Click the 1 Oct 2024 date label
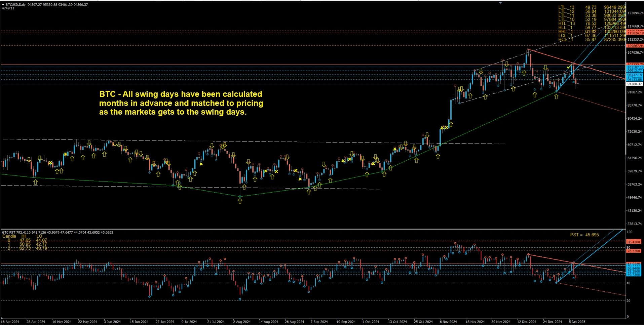 (371, 322)
